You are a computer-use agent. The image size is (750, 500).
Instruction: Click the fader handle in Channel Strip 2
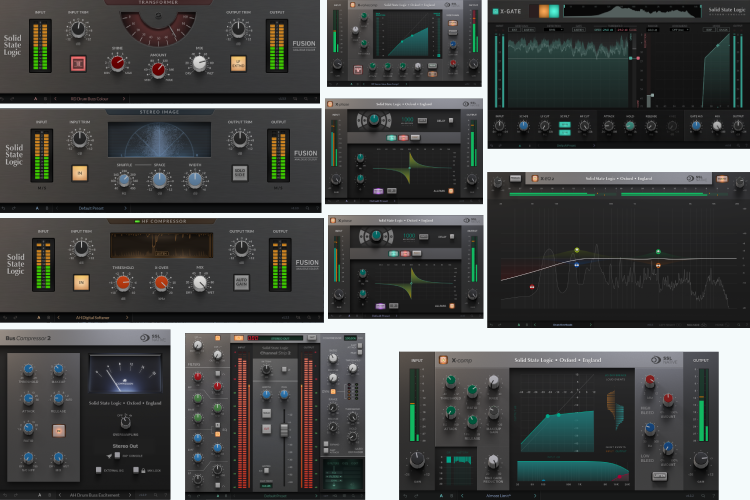pyautogui.click(x=284, y=430)
